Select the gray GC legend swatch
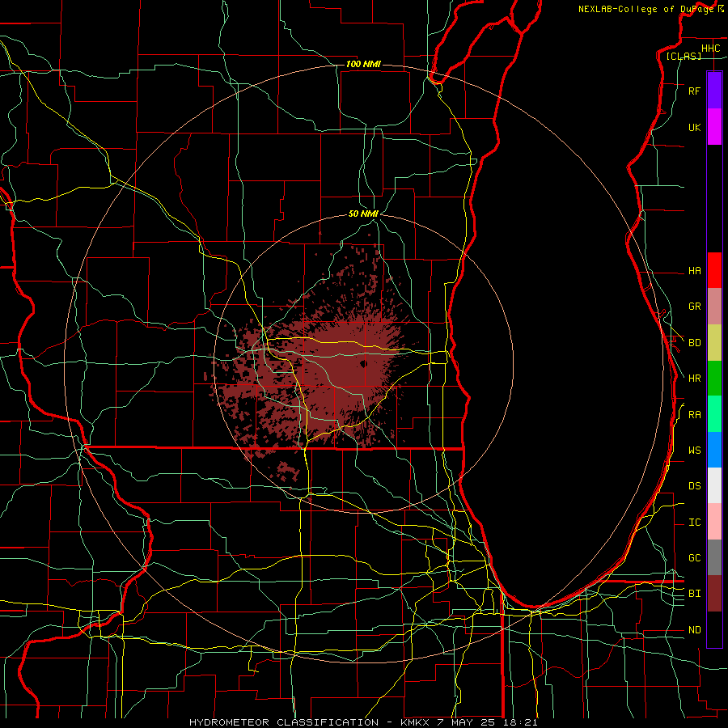The image size is (728, 728). (714, 557)
